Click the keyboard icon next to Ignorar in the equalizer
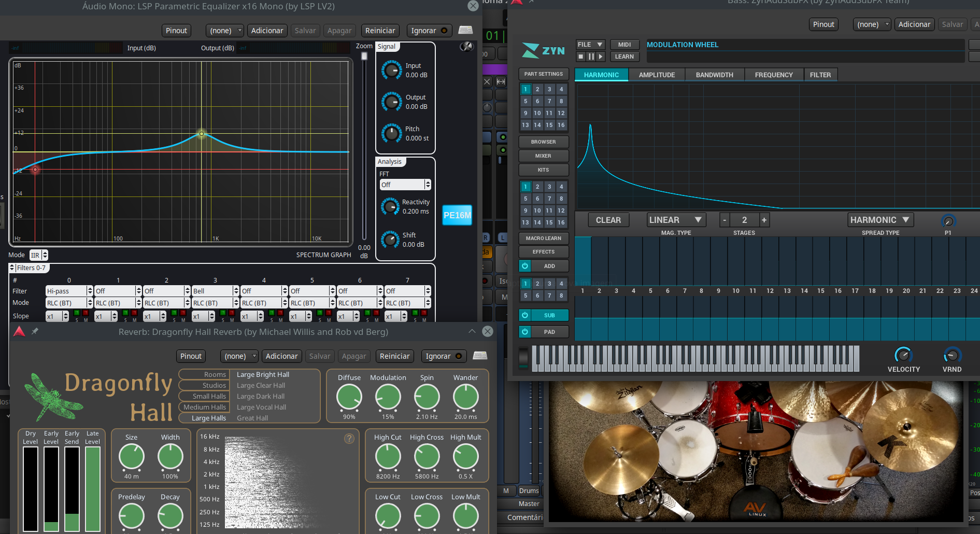Screen dimensions: 980x534 465,30
